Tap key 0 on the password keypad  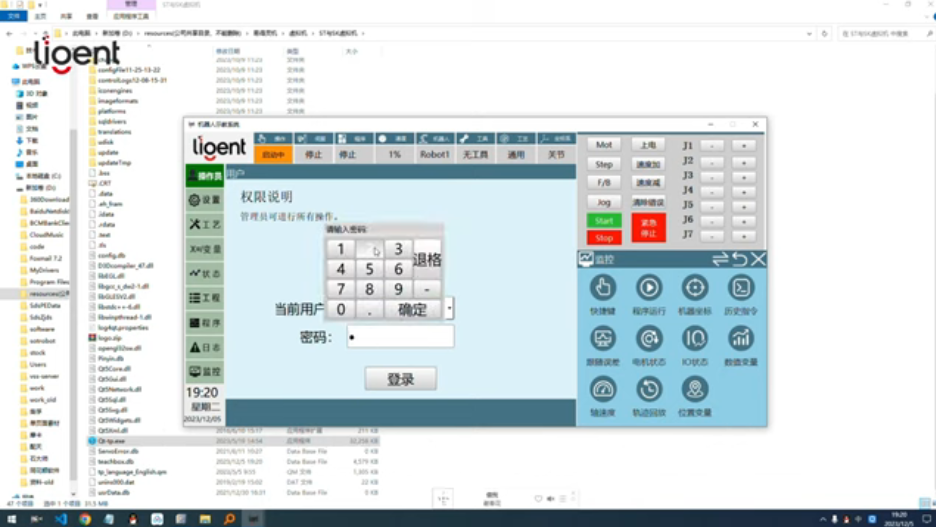tap(340, 309)
